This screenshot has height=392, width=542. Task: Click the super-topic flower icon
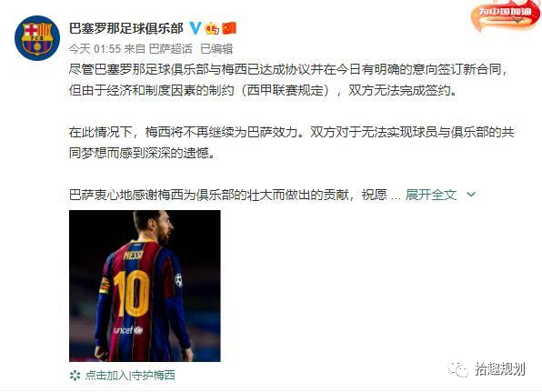pos(75,376)
